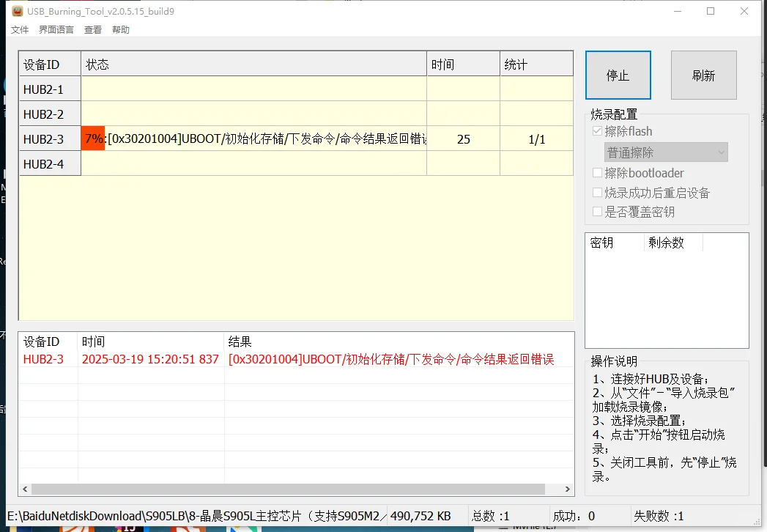The height and width of the screenshot is (532, 767).
Task: Click the red UBOOT error result text in log
Action: (x=391, y=359)
